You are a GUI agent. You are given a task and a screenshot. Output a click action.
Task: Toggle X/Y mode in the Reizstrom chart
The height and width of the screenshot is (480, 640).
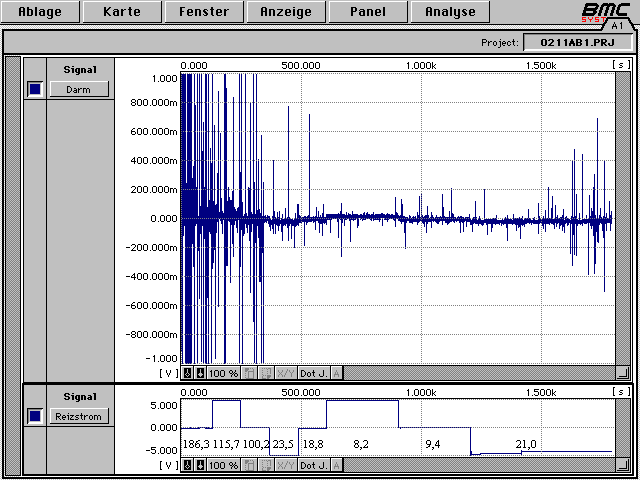point(285,465)
